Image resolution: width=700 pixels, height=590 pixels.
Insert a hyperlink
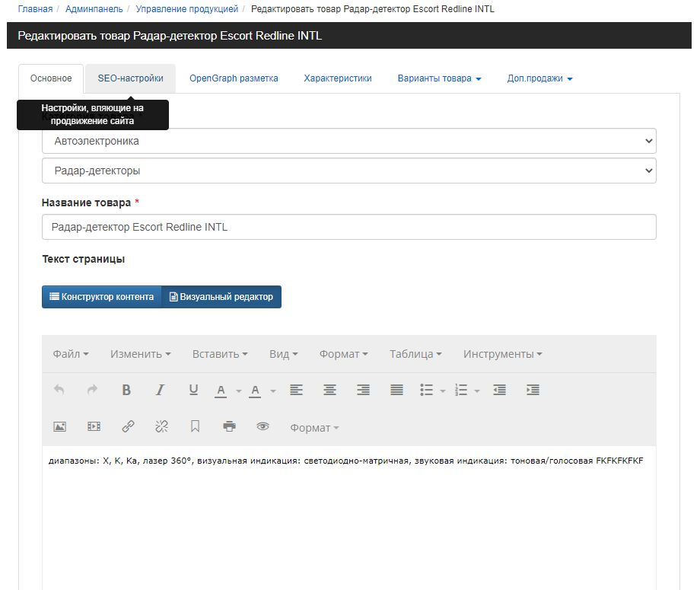128,426
